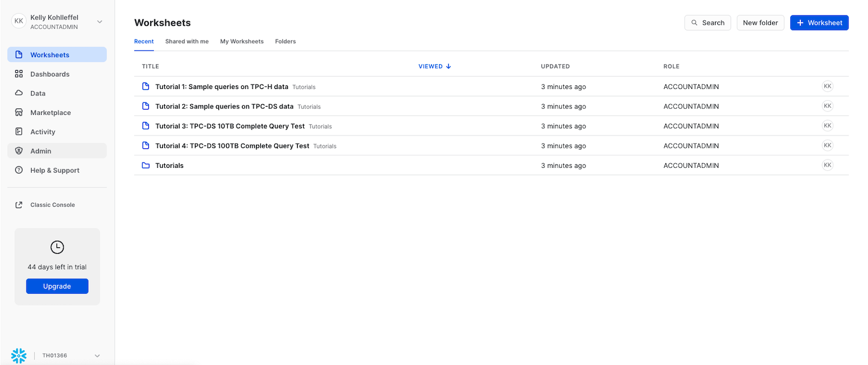Click the Snowflake logo at bottom left
868x365 pixels.
click(18, 356)
